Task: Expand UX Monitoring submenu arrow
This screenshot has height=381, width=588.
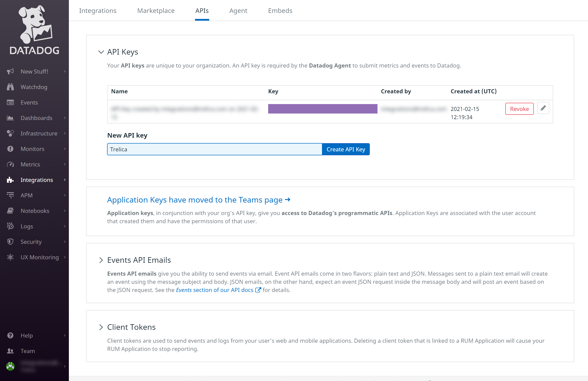Action: (65, 257)
